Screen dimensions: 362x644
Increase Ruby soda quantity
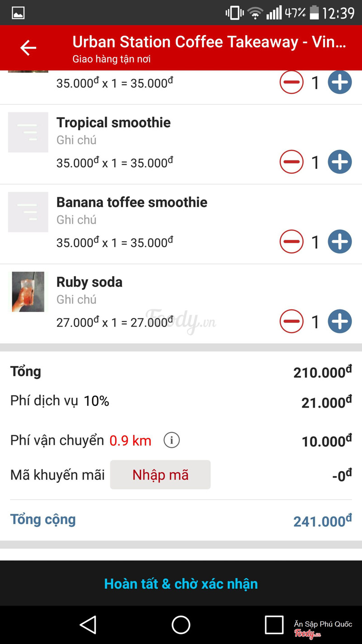pos(339,321)
